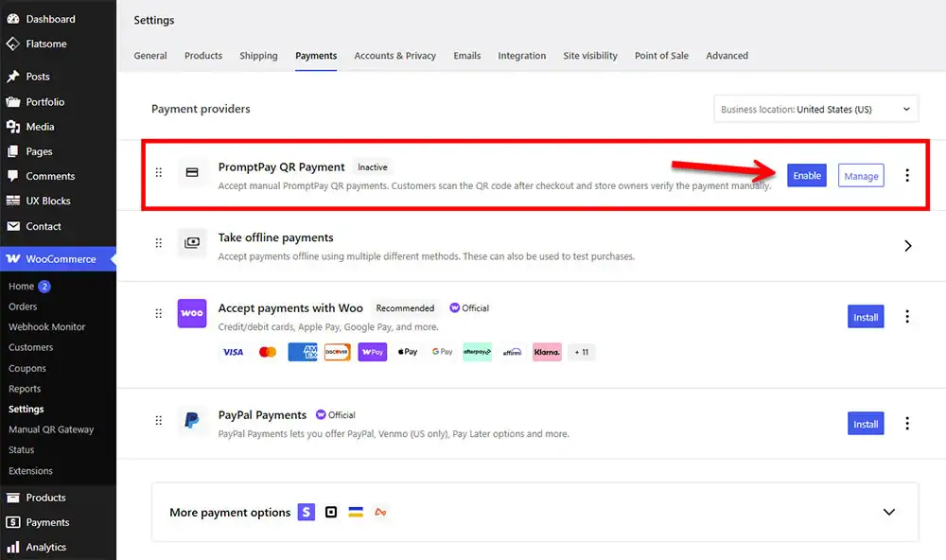Image resolution: width=946 pixels, height=560 pixels.
Task: Open the Orders submenu link
Action: click(23, 306)
